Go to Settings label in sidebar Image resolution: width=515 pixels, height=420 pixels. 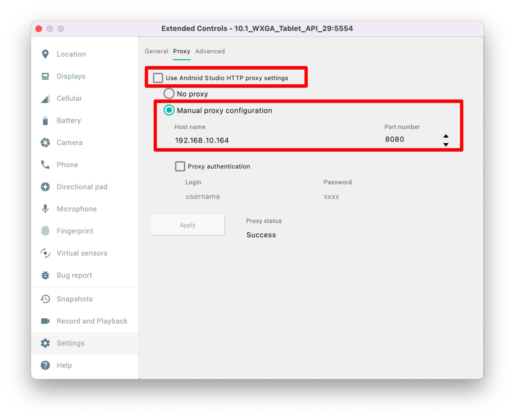pyautogui.click(x=70, y=343)
